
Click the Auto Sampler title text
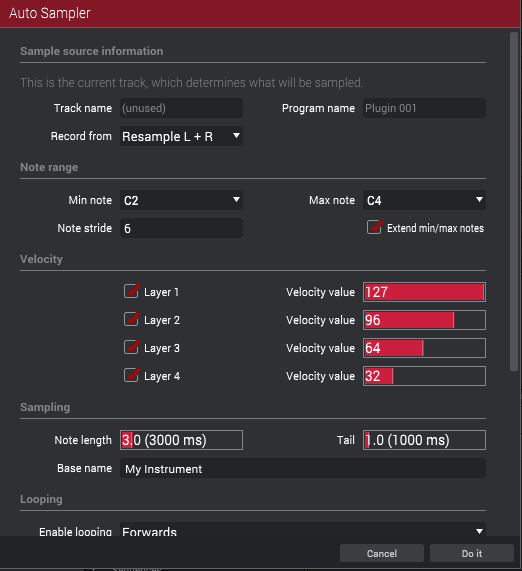click(50, 13)
